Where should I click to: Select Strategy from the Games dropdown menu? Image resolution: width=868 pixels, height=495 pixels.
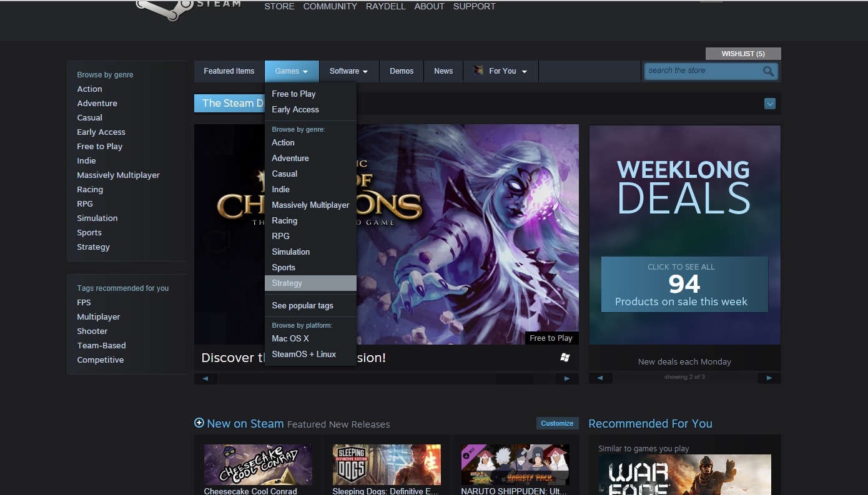(x=287, y=283)
